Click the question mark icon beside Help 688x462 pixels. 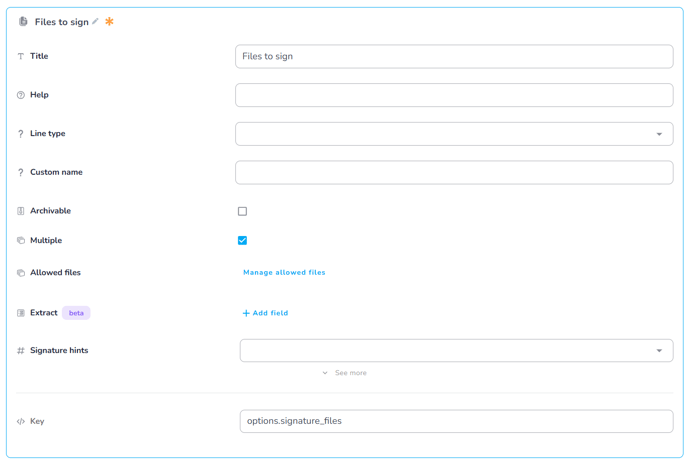tap(21, 95)
